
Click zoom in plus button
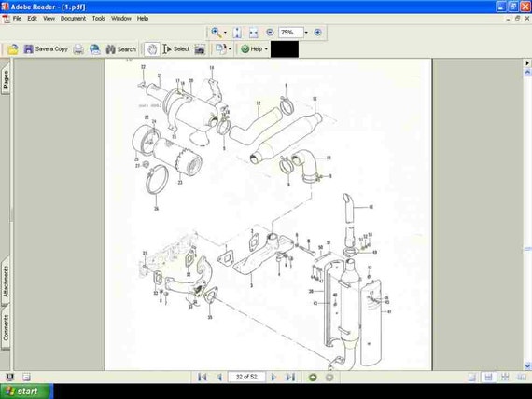point(317,33)
